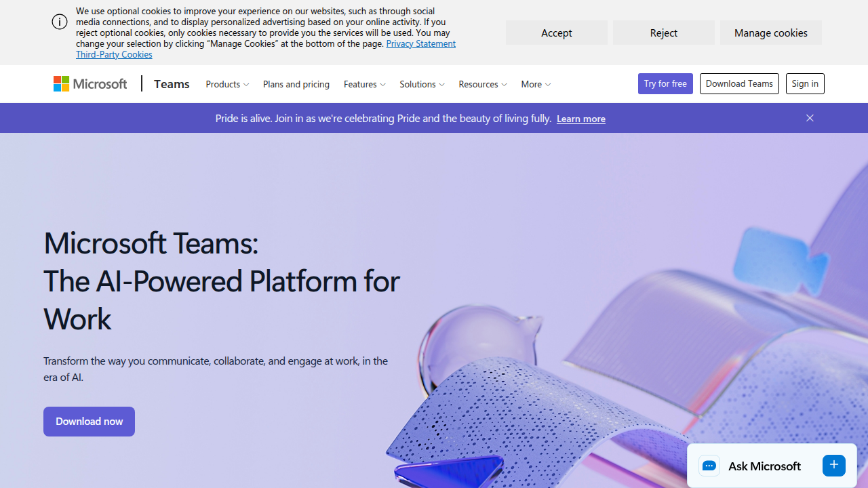Screen dimensions: 868x488
Task: Click the 'Pride is alive' banner text
Action: click(x=383, y=118)
